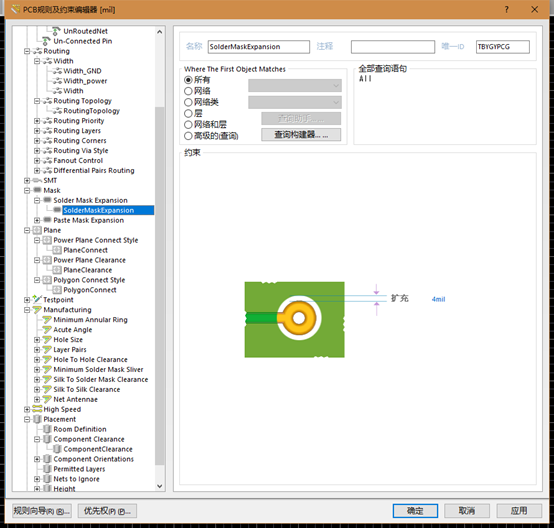Click the 取消 (Cancel) button
This screenshot has height=528, width=554.
coord(467,511)
